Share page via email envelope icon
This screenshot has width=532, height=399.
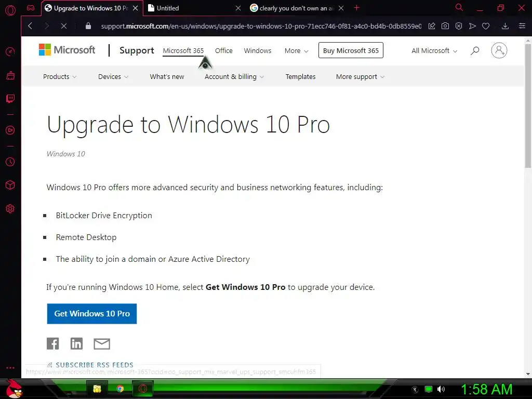coord(102,344)
